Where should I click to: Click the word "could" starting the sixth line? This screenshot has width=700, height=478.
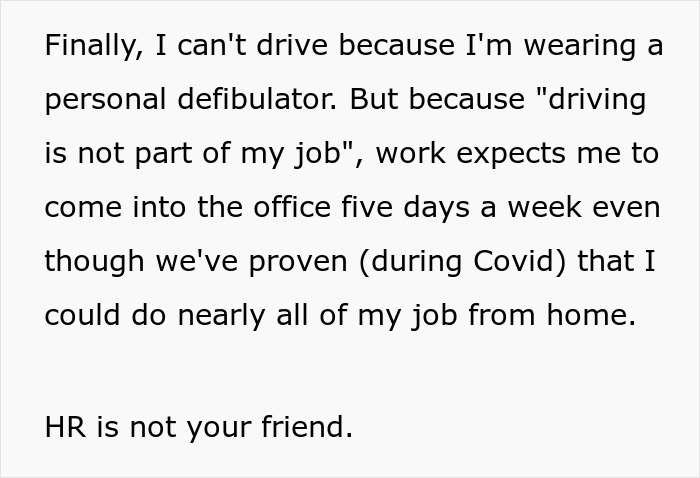coord(77,314)
